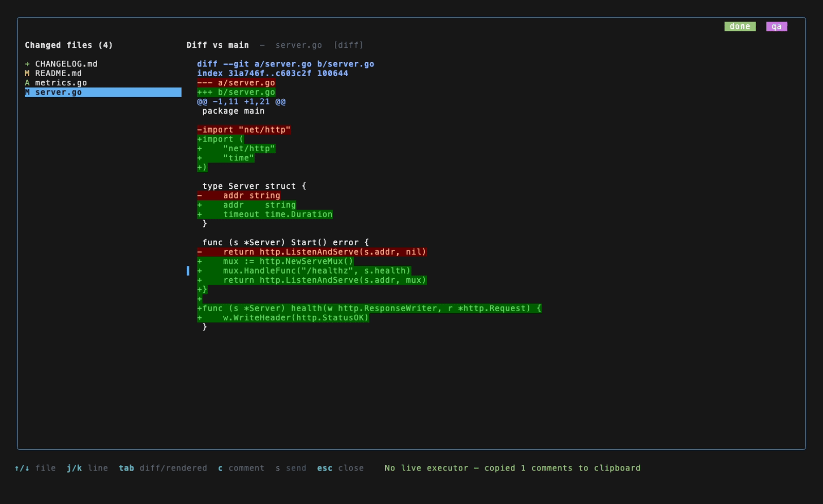Click w.WriteHeader(http.StatusOK) line

tap(283, 318)
